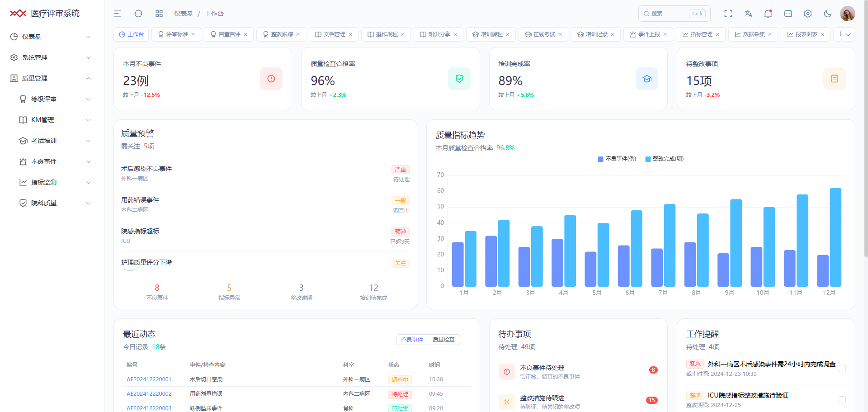Open the language translation icon
Viewport: 868px width, 412px height.
pyautogui.click(x=748, y=14)
